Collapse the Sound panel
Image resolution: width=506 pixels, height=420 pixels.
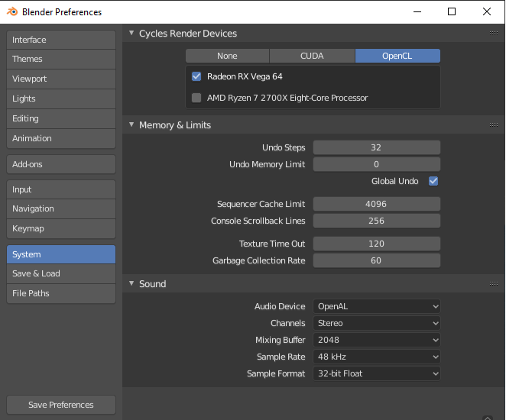click(131, 283)
